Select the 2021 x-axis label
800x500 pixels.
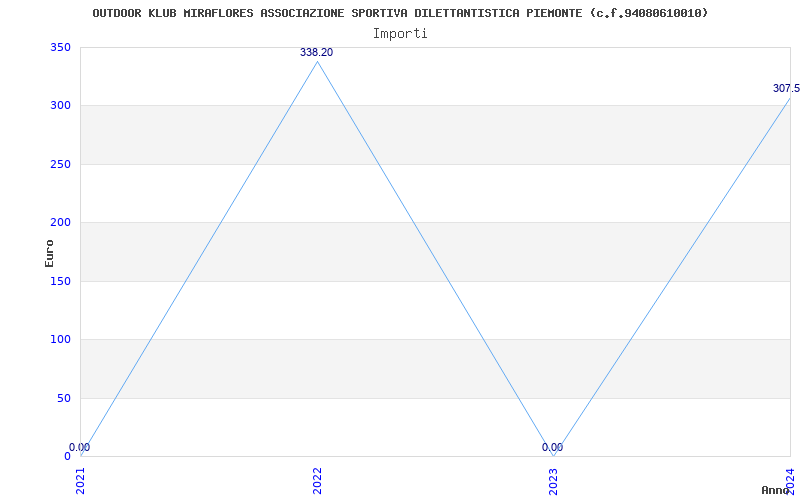(81, 481)
